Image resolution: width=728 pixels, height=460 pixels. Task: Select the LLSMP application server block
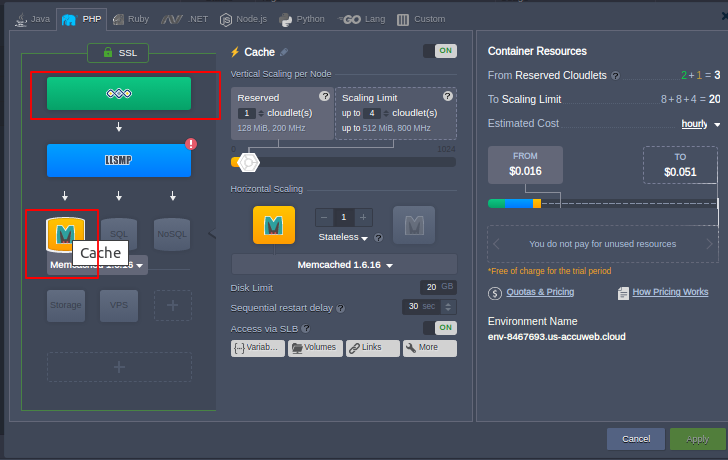coord(119,160)
